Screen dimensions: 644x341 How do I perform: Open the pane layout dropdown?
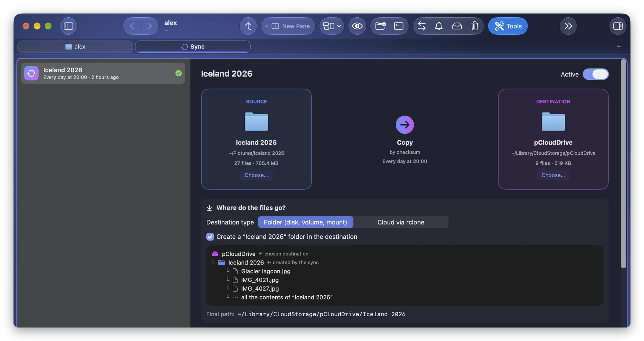[332, 26]
